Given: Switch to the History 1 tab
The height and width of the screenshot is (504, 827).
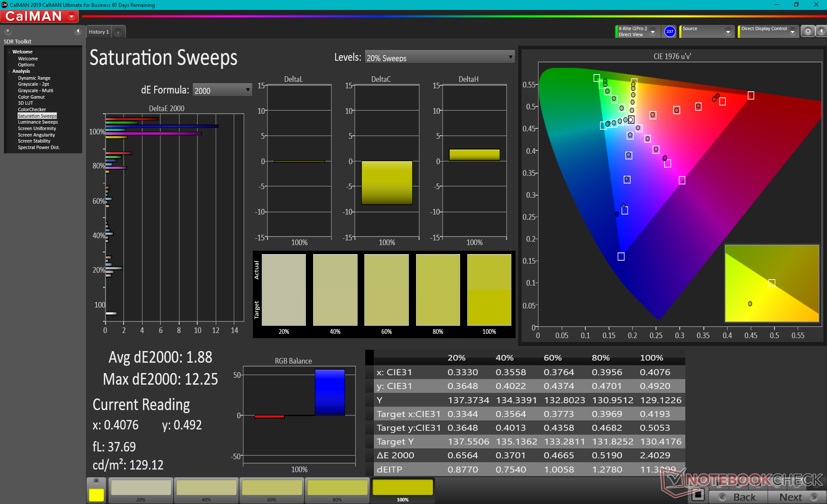Looking at the screenshot, I should (99, 32).
